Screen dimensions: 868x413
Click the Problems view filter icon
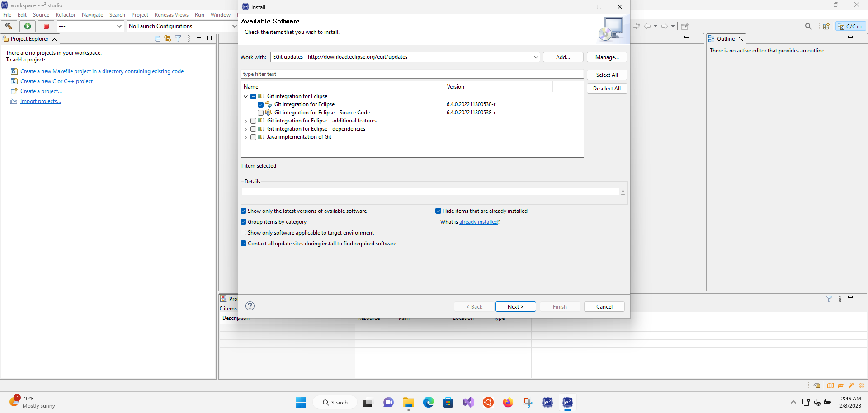pyautogui.click(x=829, y=299)
